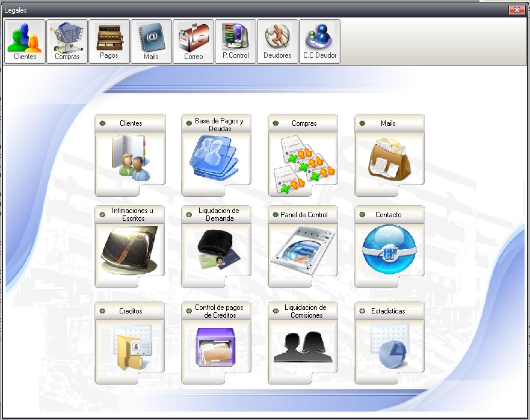The image size is (530, 420).
Task: Select the Estadisticas card header label
Action: point(388,311)
